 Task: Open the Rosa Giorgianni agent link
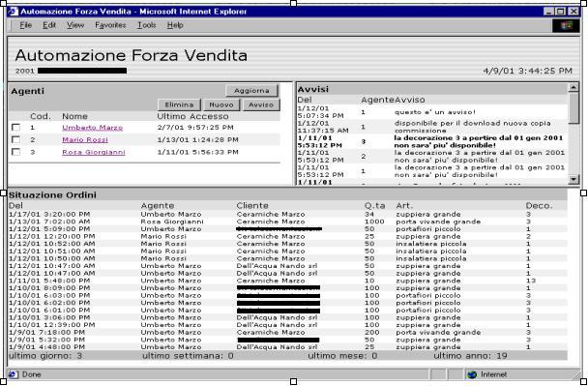94,152
